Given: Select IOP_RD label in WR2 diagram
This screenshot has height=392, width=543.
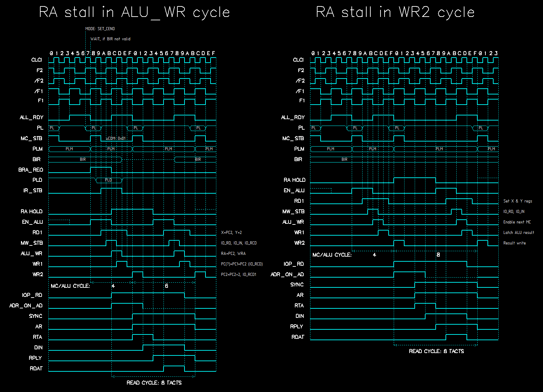Looking at the screenshot, I should pos(294,264).
